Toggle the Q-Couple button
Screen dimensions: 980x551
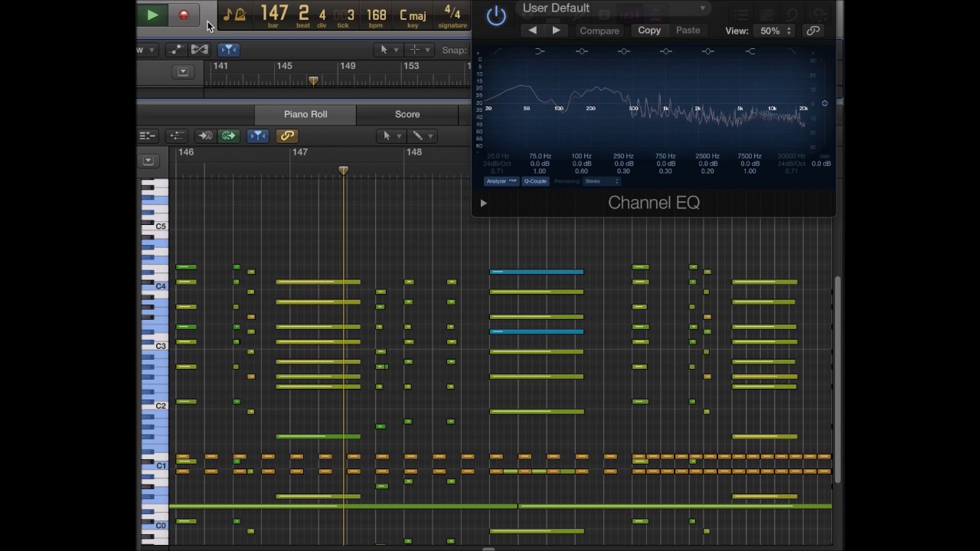[535, 181]
